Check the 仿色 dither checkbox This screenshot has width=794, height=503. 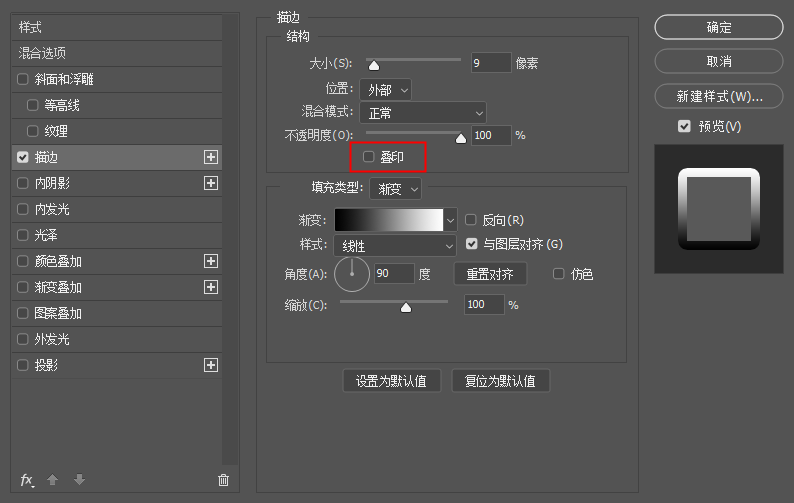coord(559,274)
